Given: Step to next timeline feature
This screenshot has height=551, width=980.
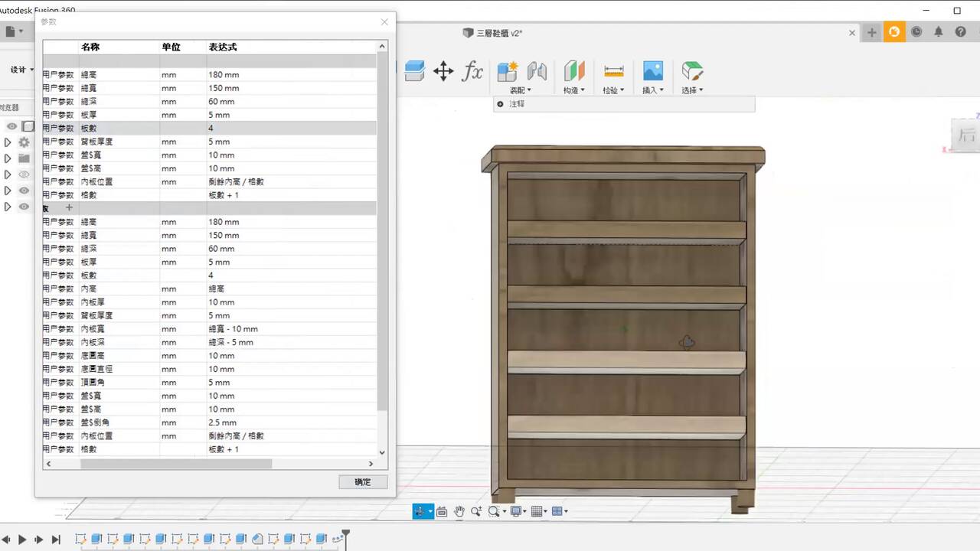Looking at the screenshot, I should [39, 540].
